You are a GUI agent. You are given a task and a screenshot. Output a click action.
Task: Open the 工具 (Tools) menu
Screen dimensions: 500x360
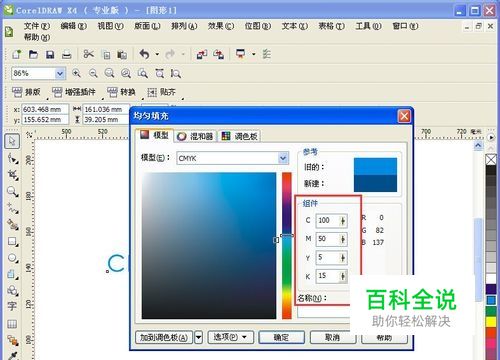[x=368, y=26]
